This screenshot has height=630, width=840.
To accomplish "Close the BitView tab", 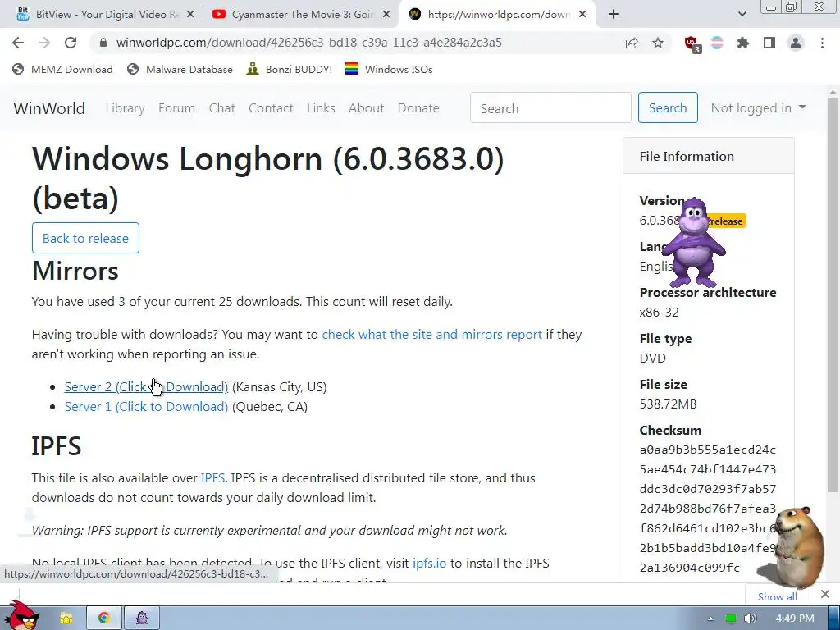I will [x=190, y=15].
